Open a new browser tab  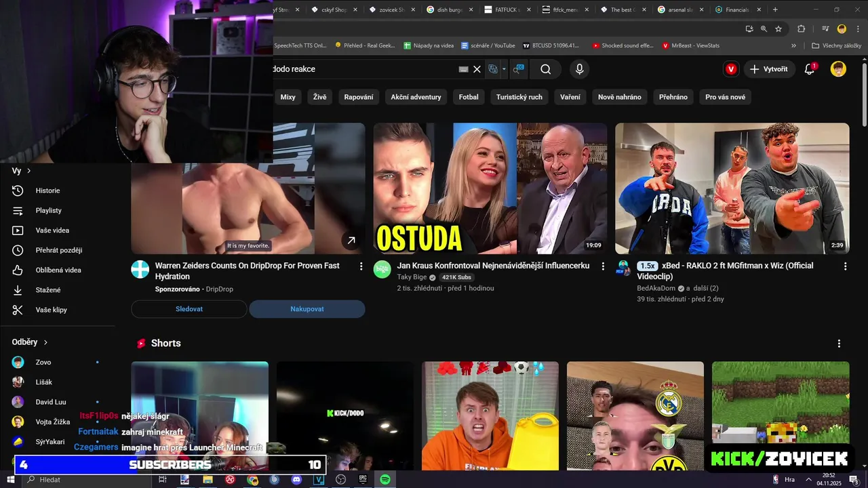pyautogui.click(x=775, y=9)
